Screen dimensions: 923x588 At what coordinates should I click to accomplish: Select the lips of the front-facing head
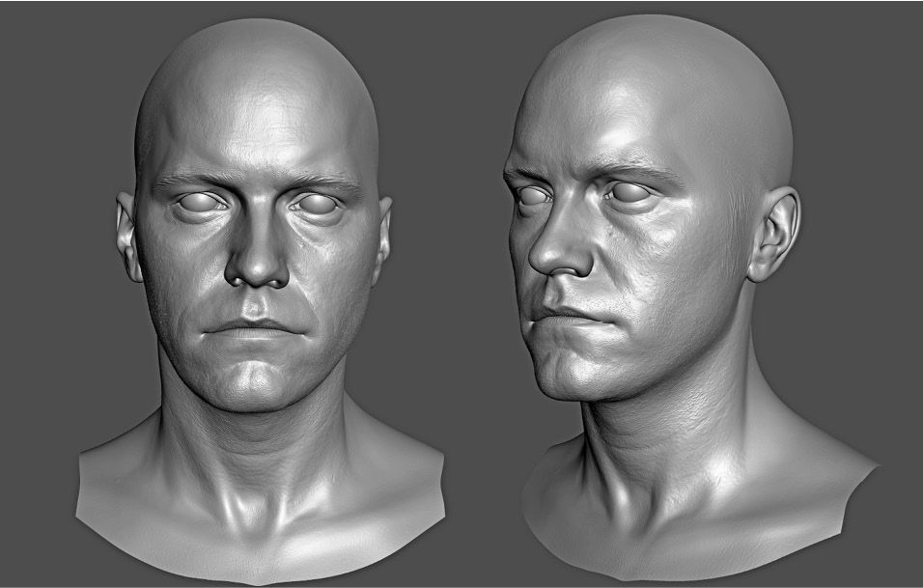coord(254,328)
